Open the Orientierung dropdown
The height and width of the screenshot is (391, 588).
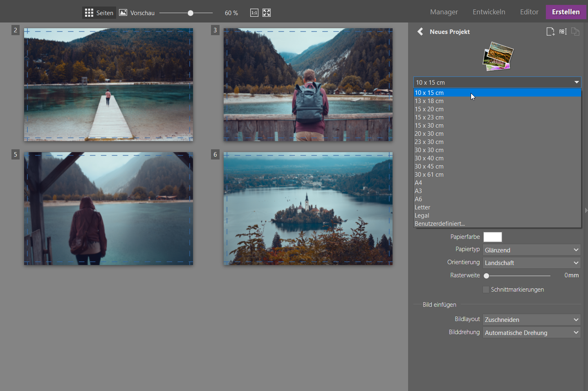532,263
